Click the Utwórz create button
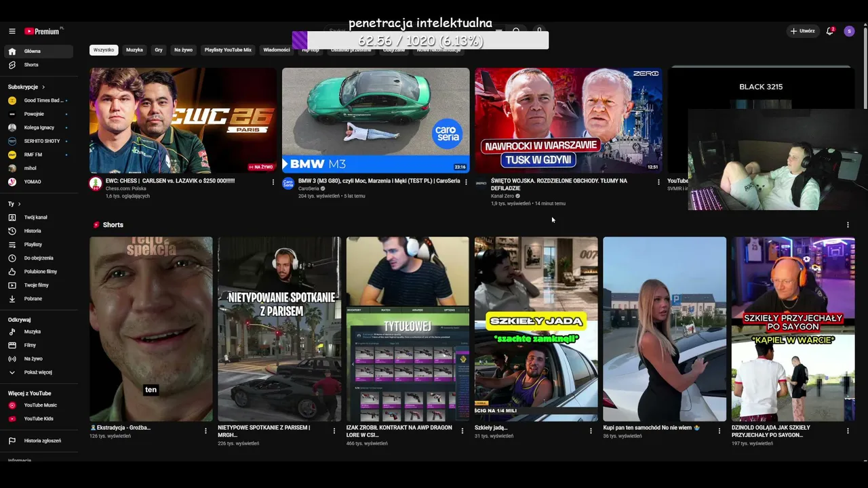The height and width of the screenshot is (488, 868). 803,31
